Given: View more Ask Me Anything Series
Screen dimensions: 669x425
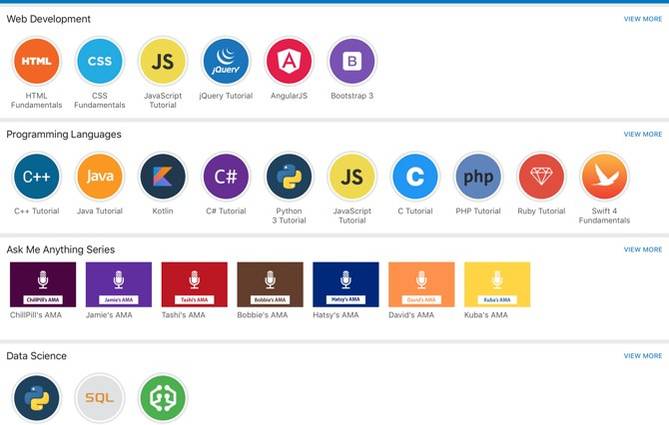Looking at the screenshot, I should tap(643, 249).
